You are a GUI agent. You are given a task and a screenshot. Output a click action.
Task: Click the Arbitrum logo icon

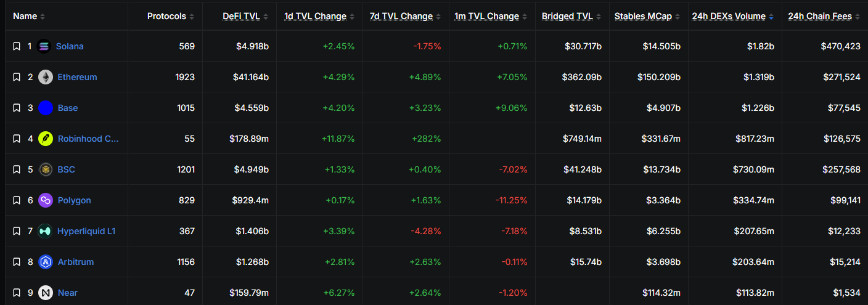(46, 262)
